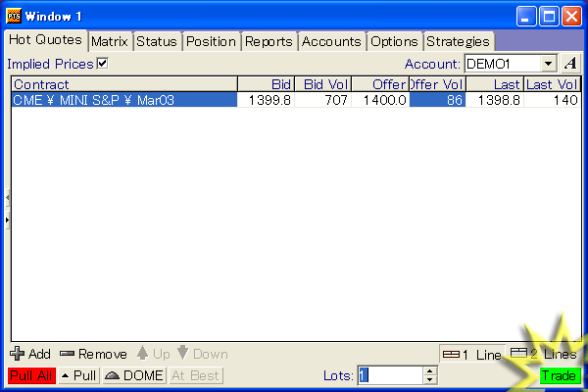Switch to the Position tab
This screenshot has height=392, width=588.
211,41
